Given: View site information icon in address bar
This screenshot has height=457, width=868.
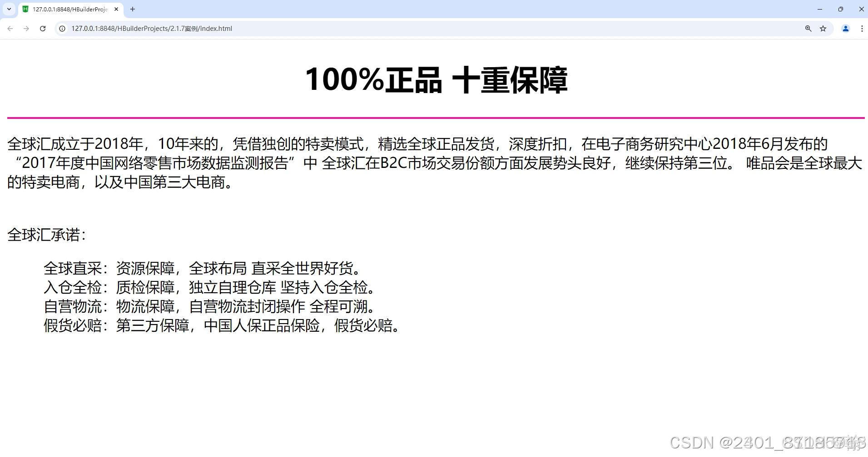Looking at the screenshot, I should [63, 29].
